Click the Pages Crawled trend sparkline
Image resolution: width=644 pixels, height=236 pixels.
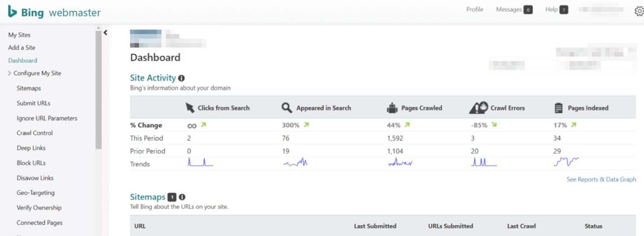(x=400, y=162)
